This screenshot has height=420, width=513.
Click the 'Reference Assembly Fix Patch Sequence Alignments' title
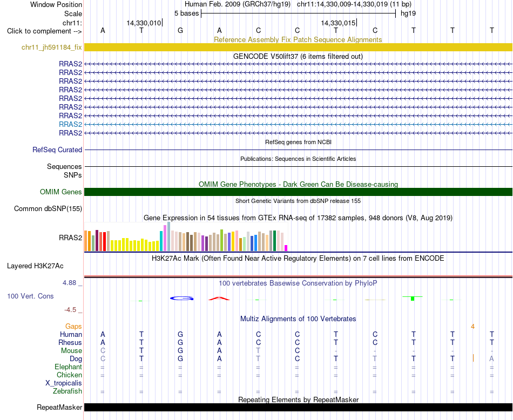click(x=298, y=39)
